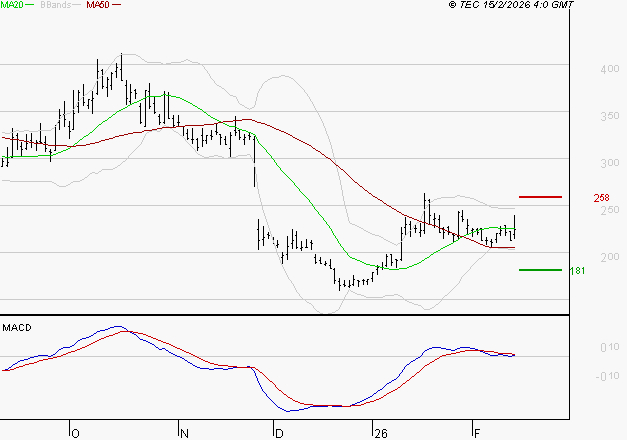Select the N month marker on time axis
This screenshot has height=440, width=627.
(183, 433)
